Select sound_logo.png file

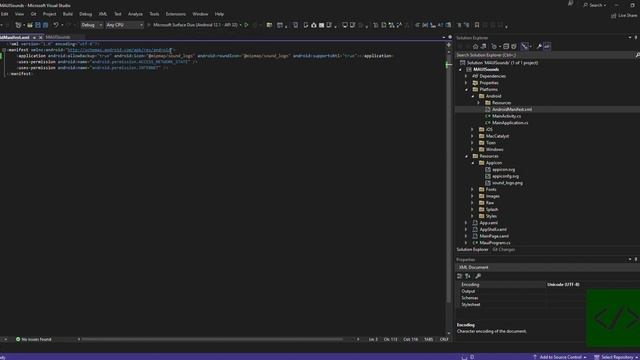[507, 183]
